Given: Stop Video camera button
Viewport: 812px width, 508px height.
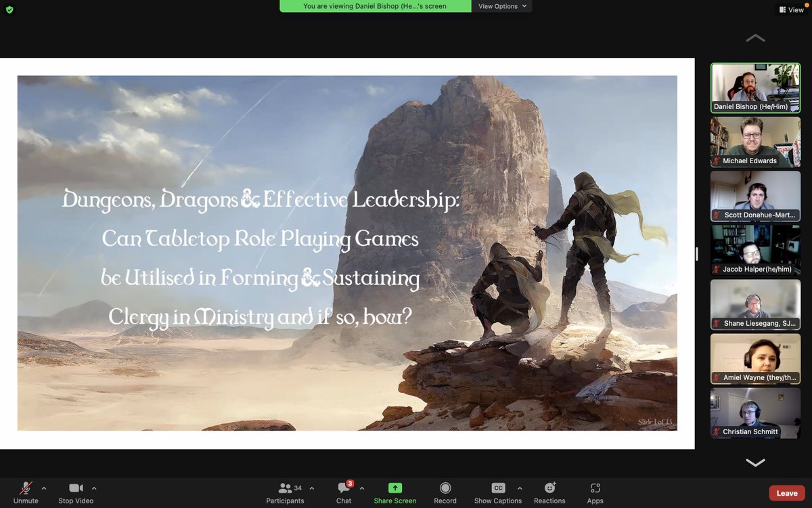Looking at the screenshot, I should [x=76, y=492].
